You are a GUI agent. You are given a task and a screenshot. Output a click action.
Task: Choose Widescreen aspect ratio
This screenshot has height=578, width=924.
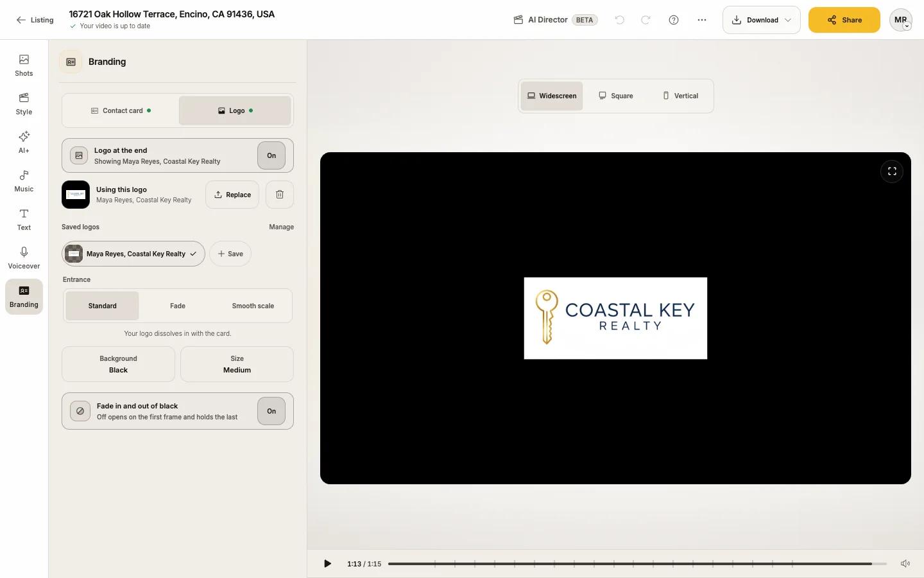click(552, 96)
